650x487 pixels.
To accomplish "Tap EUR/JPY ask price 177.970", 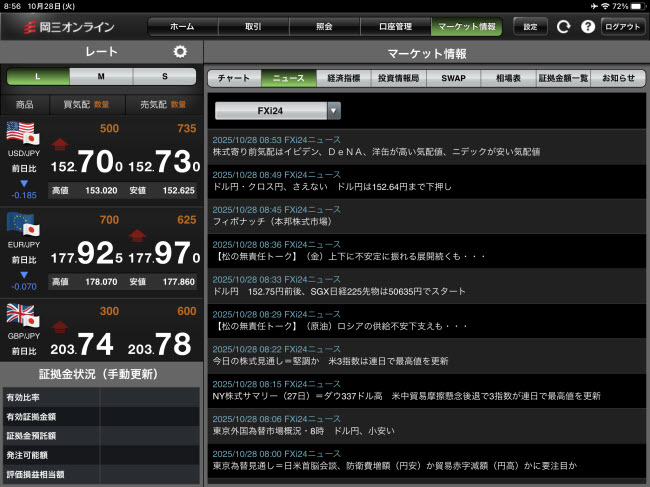I will (x=164, y=253).
